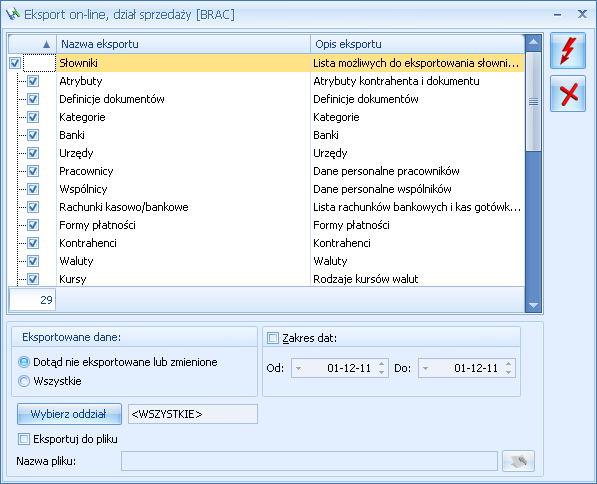Viewport: 597px width, 484px height.
Task: Click the application logo in title bar
Action: pyautogui.click(x=13, y=14)
